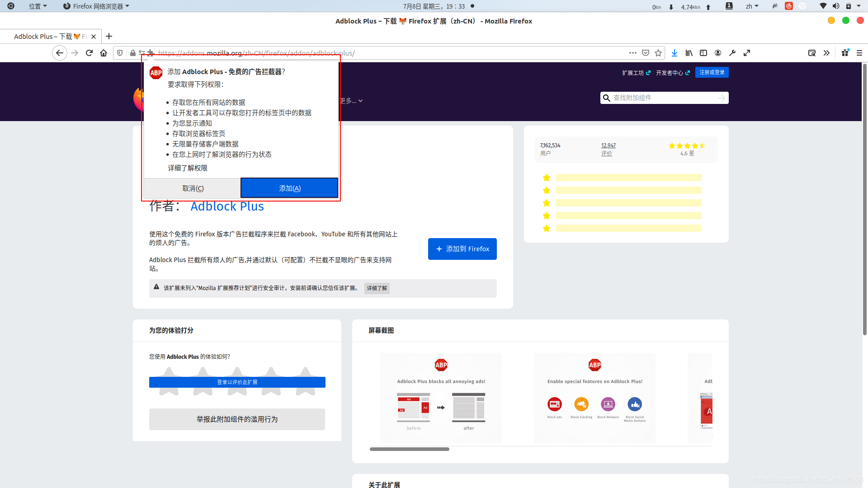Expand the overflow chevron toolbar menu
Image resolution: width=868 pixels, height=488 pixels.
tap(826, 53)
